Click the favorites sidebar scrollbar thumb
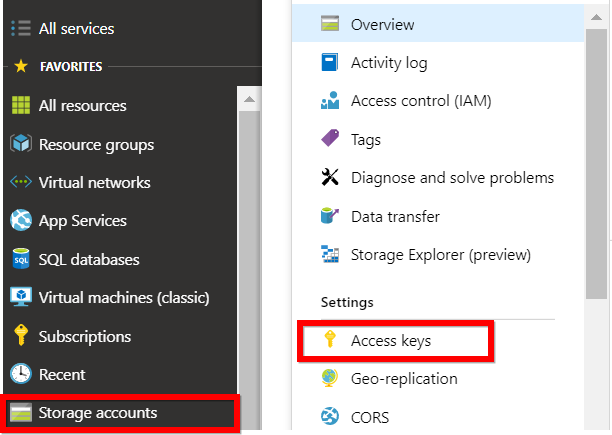The image size is (612, 435). (249, 270)
